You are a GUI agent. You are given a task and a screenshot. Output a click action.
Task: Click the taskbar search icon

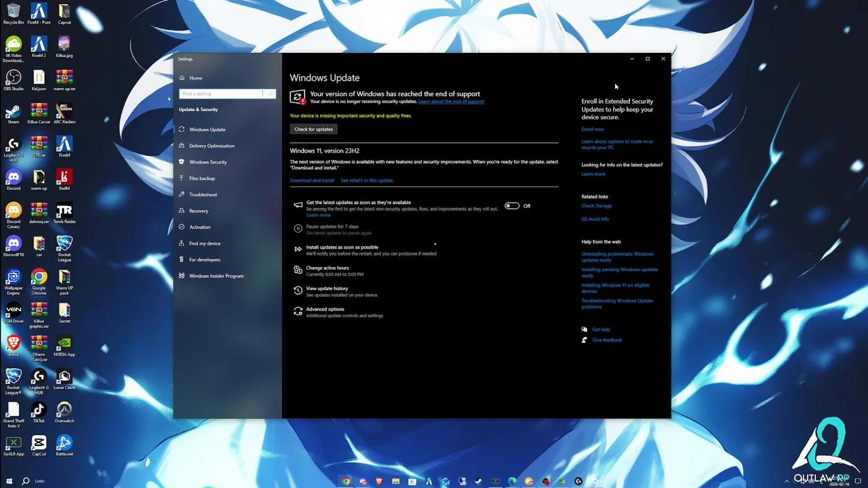(x=26, y=481)
